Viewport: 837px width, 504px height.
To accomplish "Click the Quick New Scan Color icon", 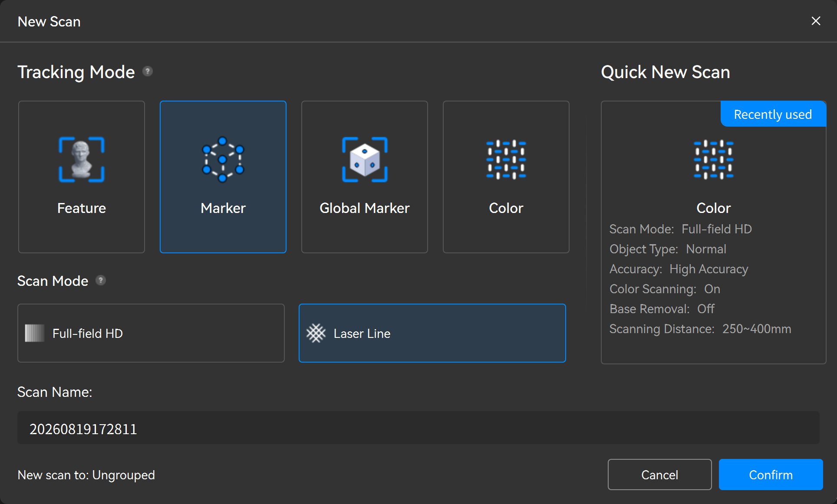I will (714, 160).
